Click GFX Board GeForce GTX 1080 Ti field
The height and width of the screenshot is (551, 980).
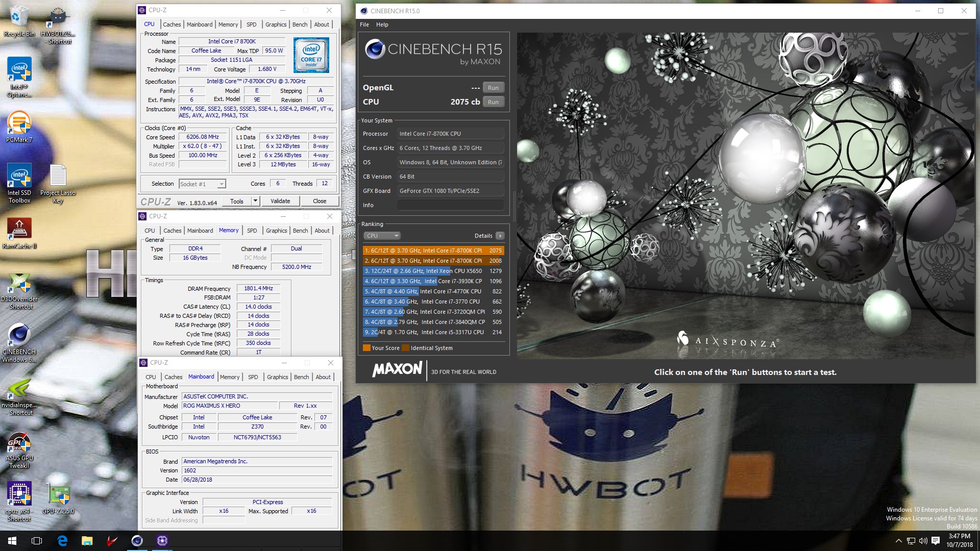coord(451,191)
